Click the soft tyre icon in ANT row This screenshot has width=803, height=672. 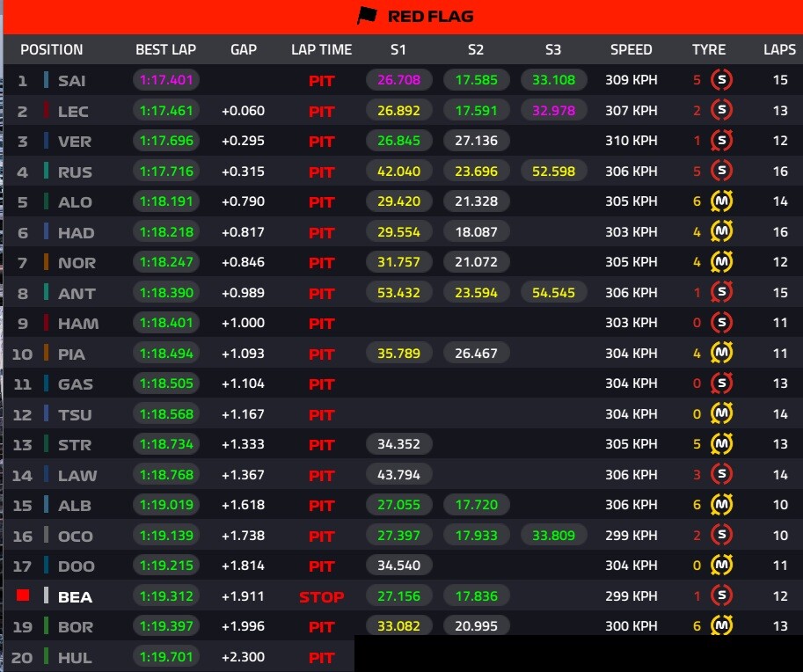coord(721,293)
